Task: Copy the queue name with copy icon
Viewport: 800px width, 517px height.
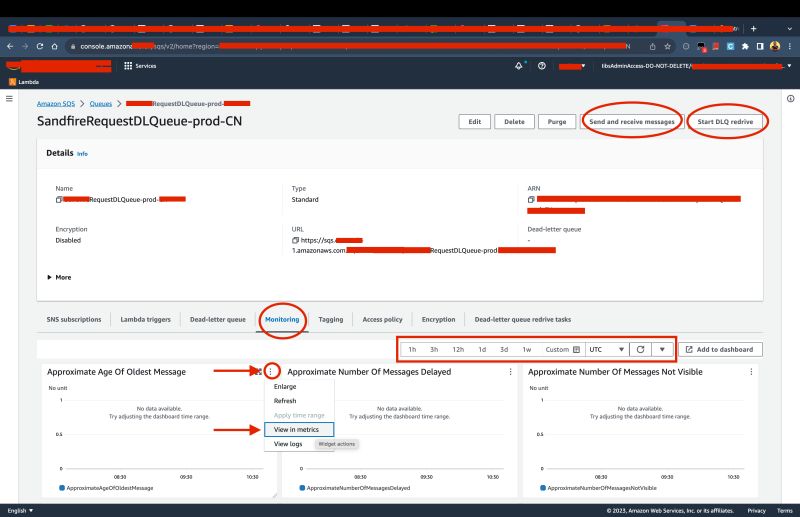Action: point(59,200)
